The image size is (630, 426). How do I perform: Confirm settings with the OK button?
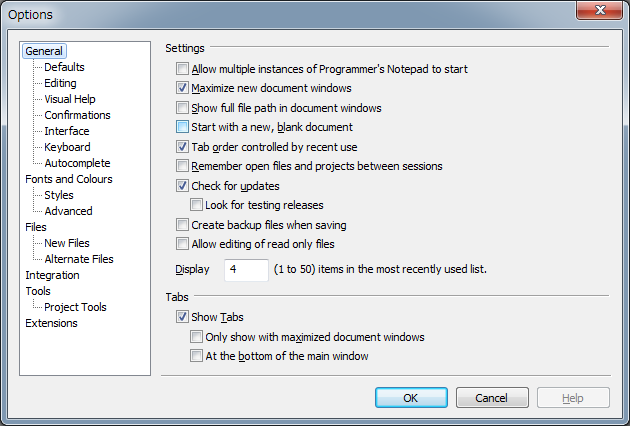point(411,397)
